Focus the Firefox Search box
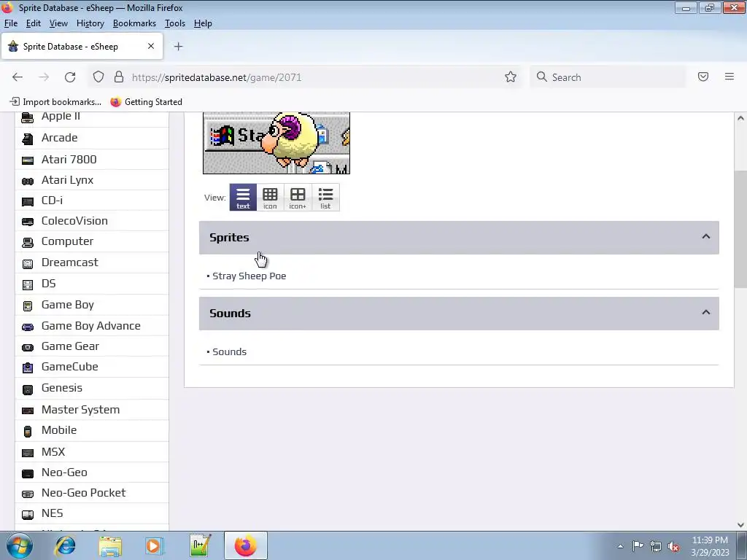 point(608,77)
